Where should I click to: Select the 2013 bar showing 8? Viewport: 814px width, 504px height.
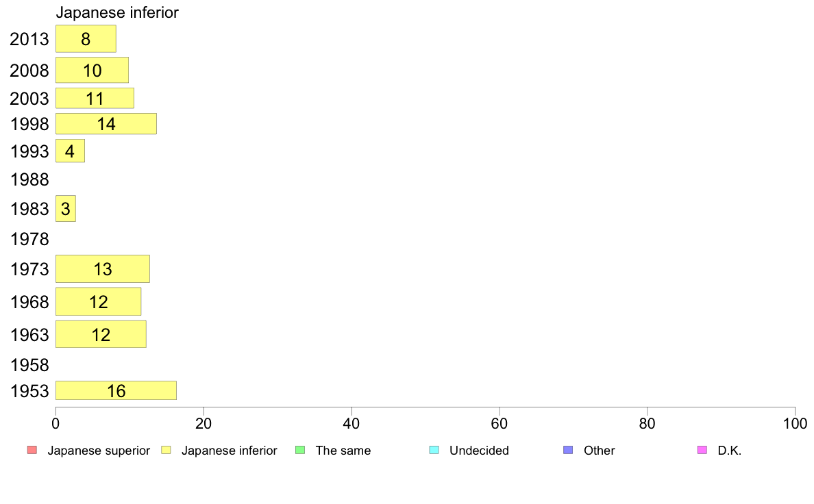click(86, 39)
